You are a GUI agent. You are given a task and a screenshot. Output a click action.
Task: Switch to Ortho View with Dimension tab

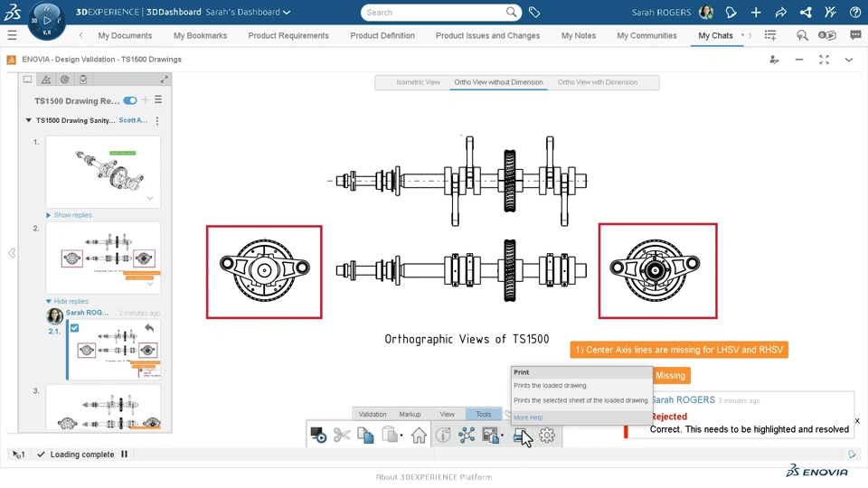(598, 82)
